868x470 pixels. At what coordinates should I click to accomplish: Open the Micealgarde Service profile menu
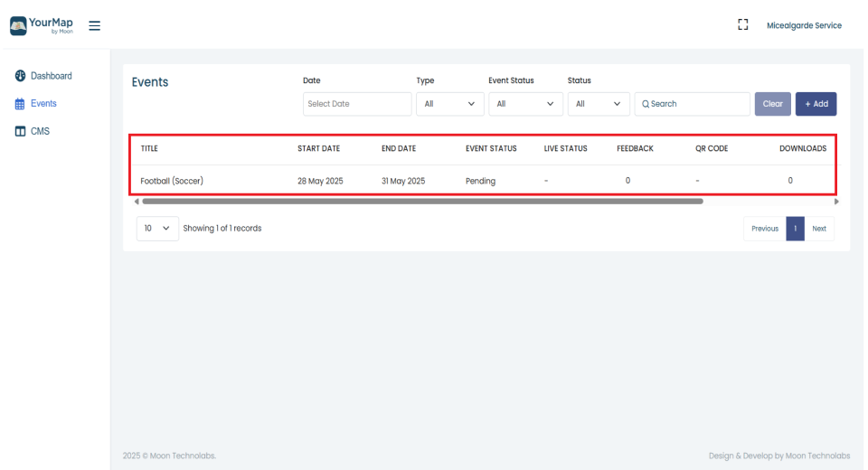(x=803, y=25)
